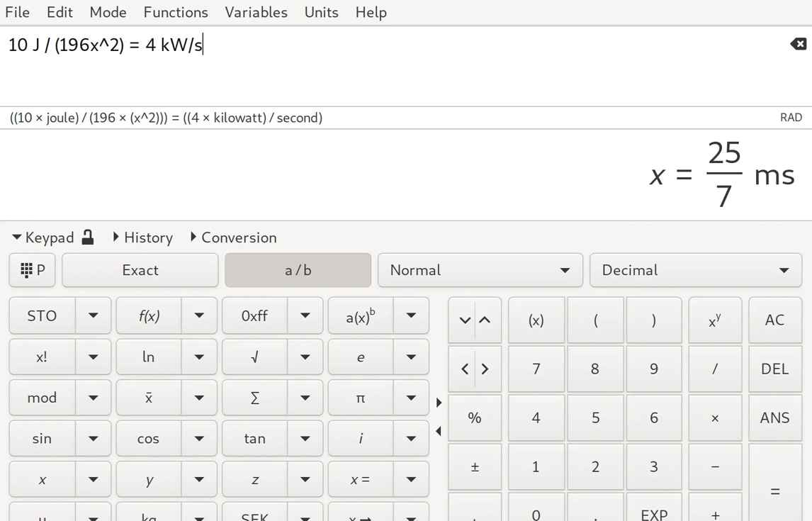
Task: Expand the Conversion section
Action: pos(233,237)
